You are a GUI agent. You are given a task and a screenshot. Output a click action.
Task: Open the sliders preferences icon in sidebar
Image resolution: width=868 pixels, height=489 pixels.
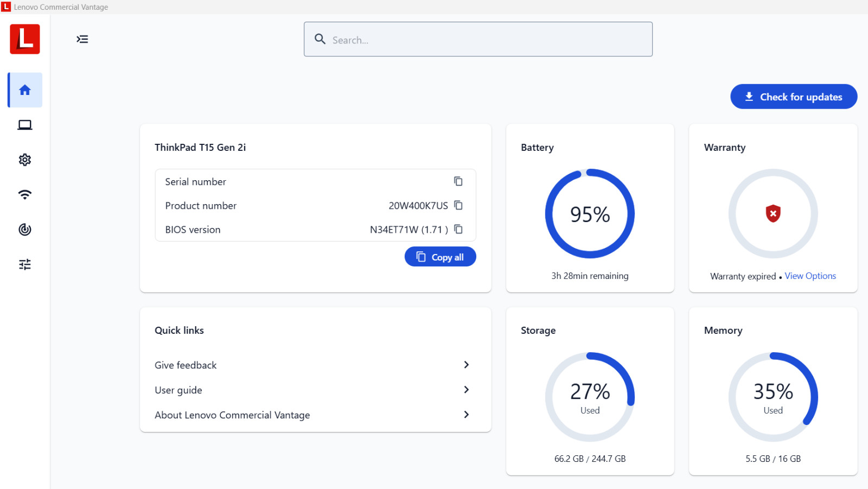pyautogui.click(x=25, y=264)
